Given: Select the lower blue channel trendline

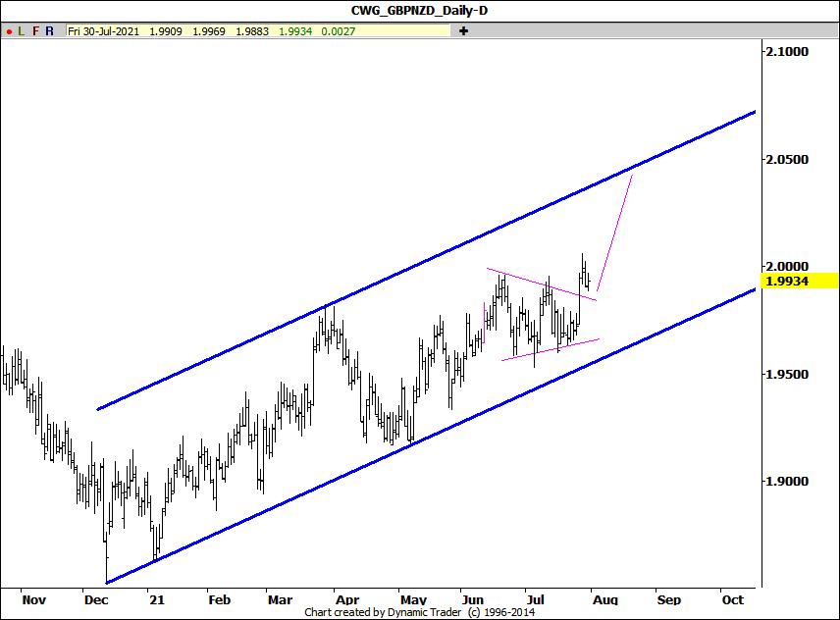Looking at the screenshot, I should (431, 436).
